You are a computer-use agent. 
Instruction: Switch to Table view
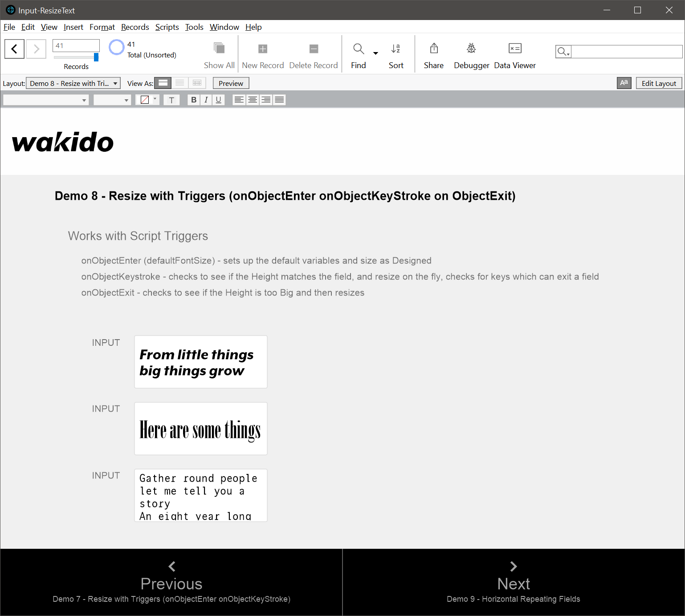(x=197, y=83)
